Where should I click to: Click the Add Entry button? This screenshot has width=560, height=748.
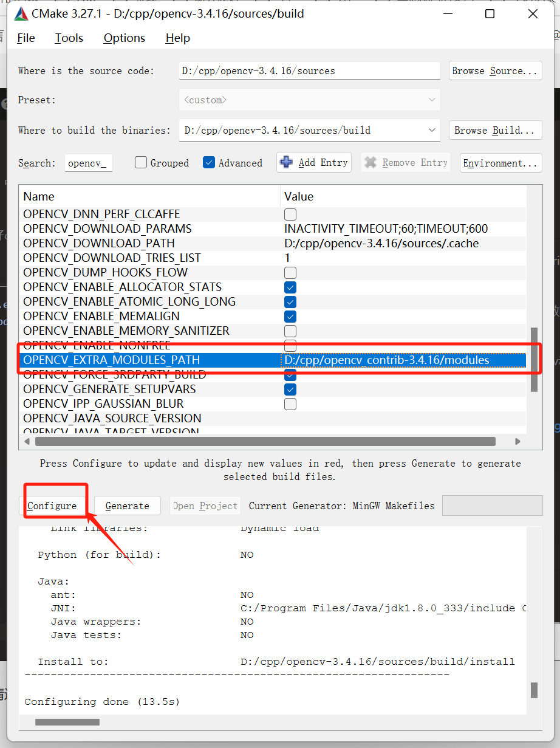click(315, 162)
